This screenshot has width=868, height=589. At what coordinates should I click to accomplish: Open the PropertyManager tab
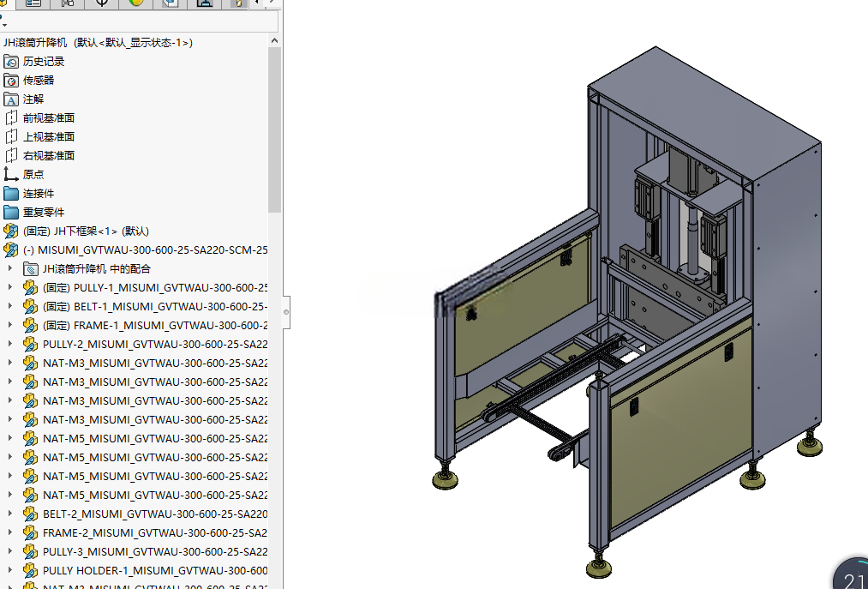33,4
